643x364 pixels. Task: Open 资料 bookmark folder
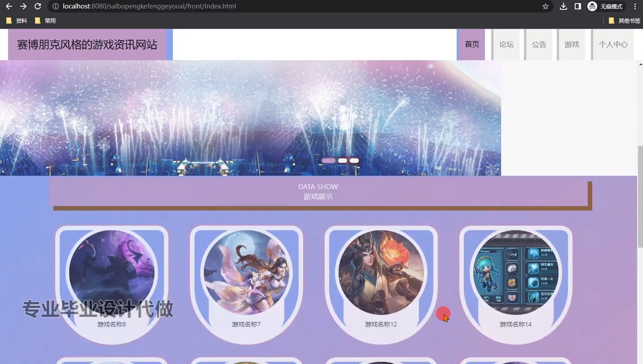click(17, 21)
